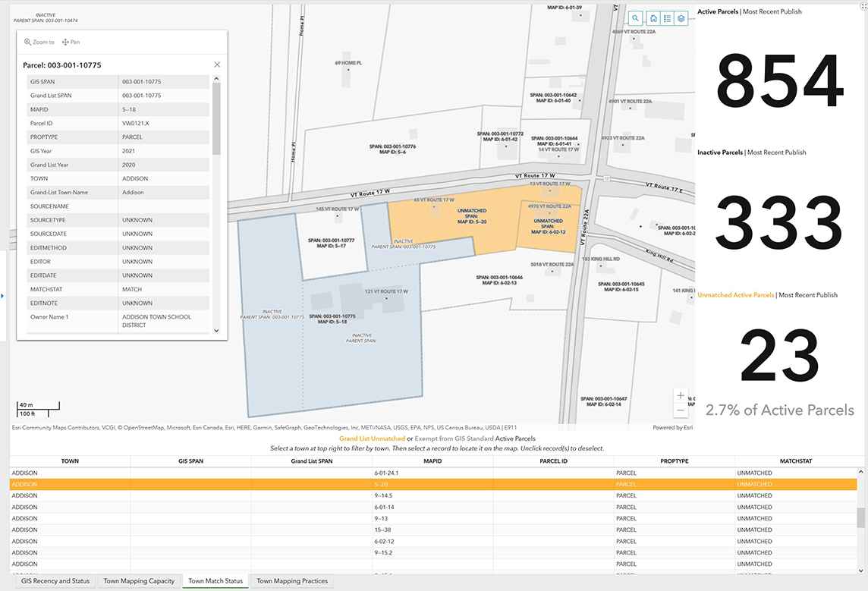Viewport: 868px width, 591px height.
Task: Select table row with MAPID 6-01-24.1
Action: click(433, 473)
